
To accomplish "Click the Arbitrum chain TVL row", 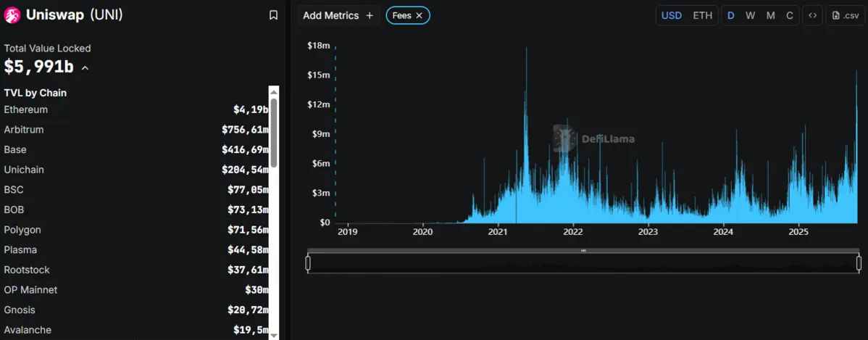I will pyautogui.click(x=135, y=130).
